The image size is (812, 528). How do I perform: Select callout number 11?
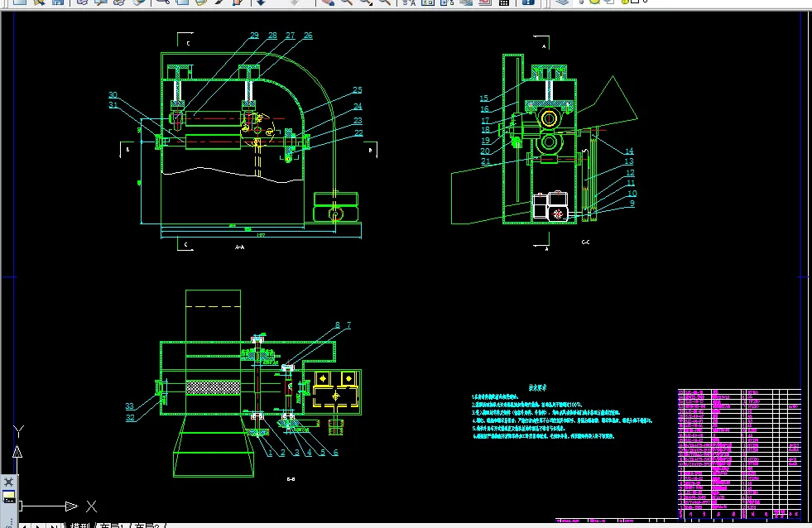pos(630,183)
